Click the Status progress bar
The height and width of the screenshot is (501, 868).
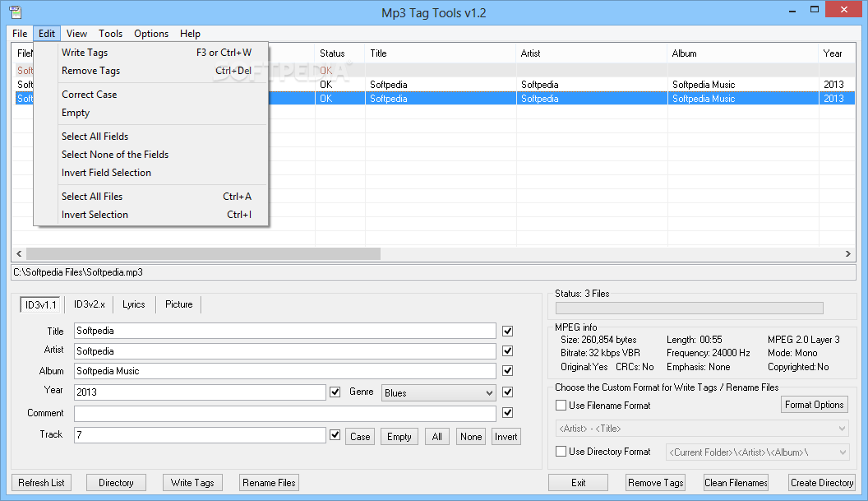pyautogui.click(x=689, y=308)
